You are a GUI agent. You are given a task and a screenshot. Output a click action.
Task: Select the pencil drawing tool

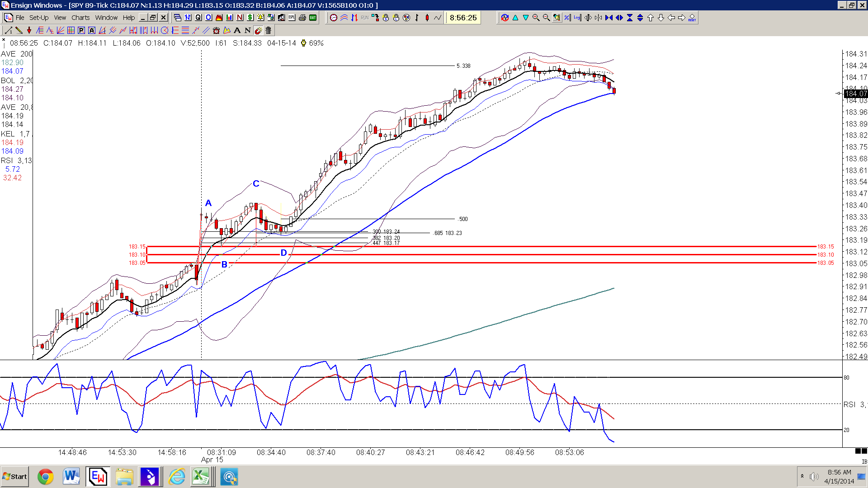click(19, 30)
